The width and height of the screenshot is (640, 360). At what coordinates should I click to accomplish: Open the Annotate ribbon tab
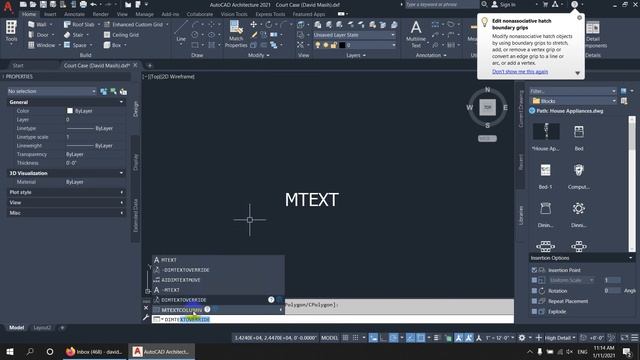point(74,14)
